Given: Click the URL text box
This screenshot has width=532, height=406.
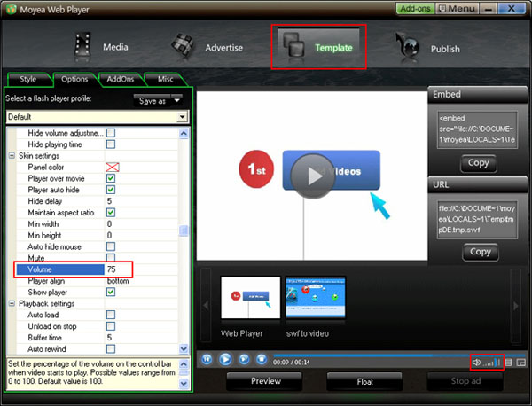Looking at the screenshot, I should pos(477,219).
